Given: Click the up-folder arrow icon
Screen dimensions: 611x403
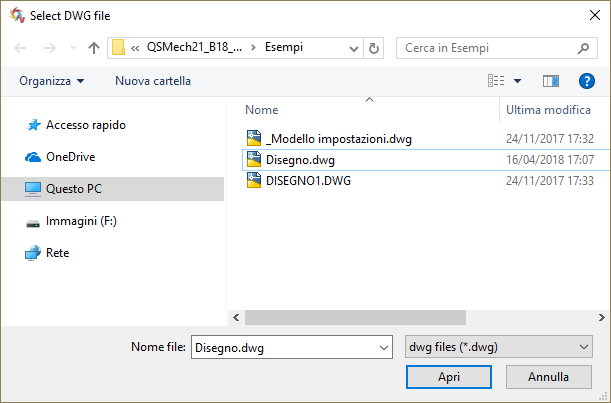Looking at the screenshot, I should [94, 48].
